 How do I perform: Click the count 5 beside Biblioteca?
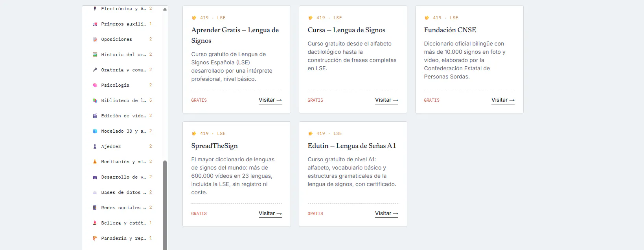(151, 100)
